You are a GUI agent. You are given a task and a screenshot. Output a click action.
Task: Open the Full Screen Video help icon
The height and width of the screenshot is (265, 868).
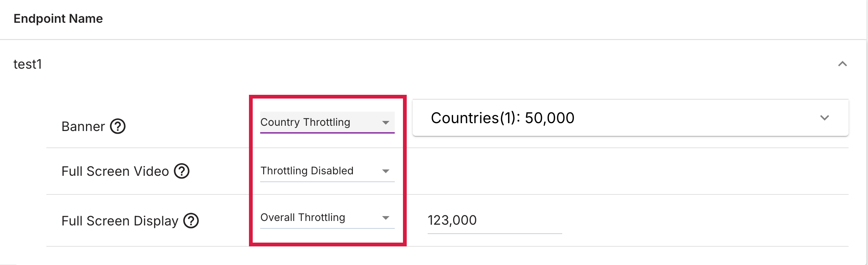[182, 171]
